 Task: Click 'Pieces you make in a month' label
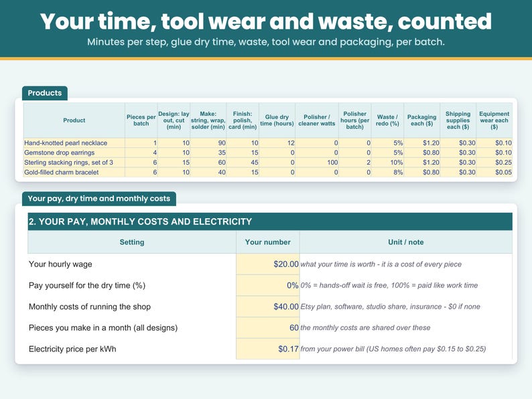(103, 328)
